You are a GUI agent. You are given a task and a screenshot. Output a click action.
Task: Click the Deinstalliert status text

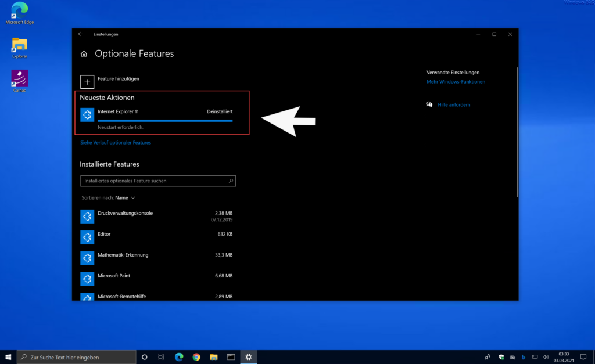coord(220,112)
